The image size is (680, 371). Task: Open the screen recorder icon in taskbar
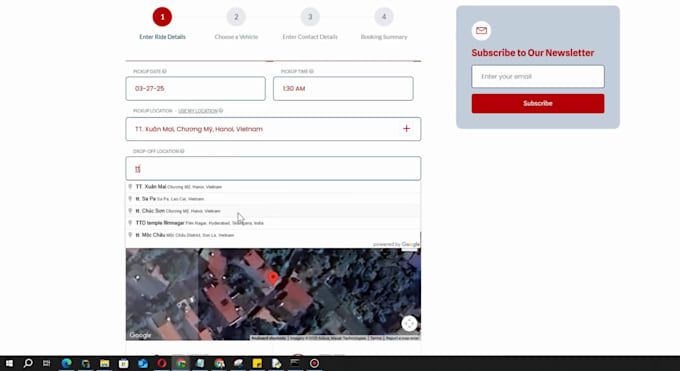coord(314,363)
